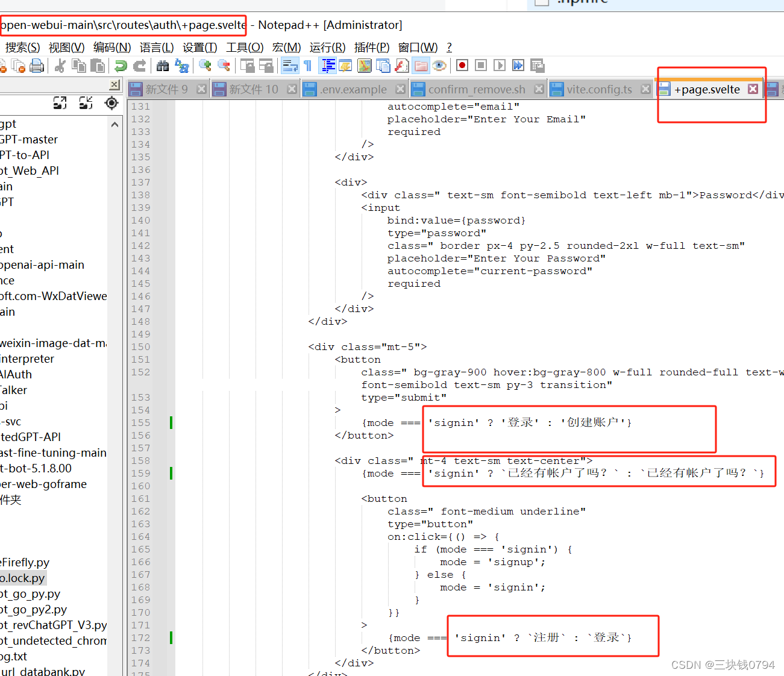Image resolution: width=784 pixels, height=676 pixels.
Task: Click the Redo arrow in toolbar
Action: [140, 66]
